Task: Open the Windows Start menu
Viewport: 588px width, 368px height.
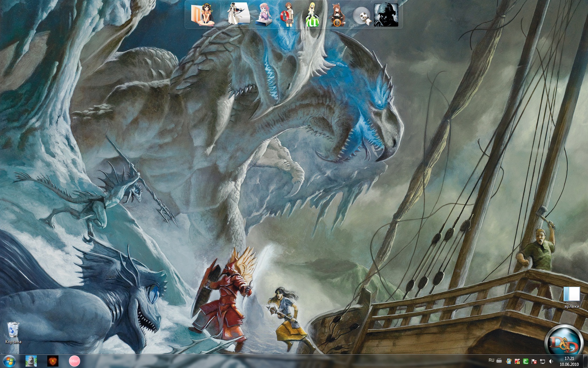Action: [9, 361]
